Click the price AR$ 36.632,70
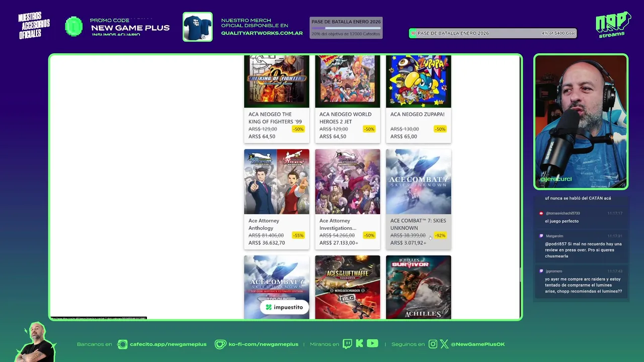The width and height of the screenshot is (644, 362). 267,243
